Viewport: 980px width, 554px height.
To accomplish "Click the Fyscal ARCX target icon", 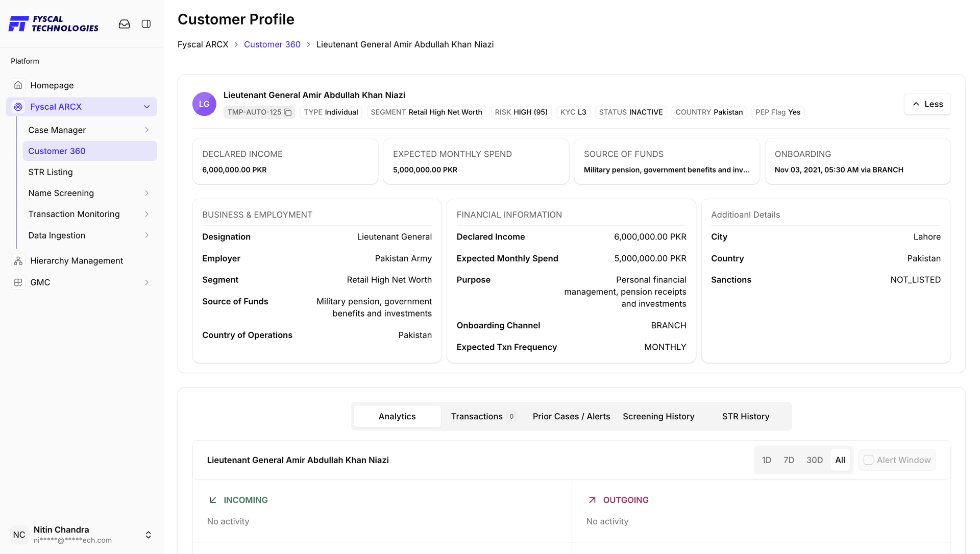I will (x=18, y=107).
